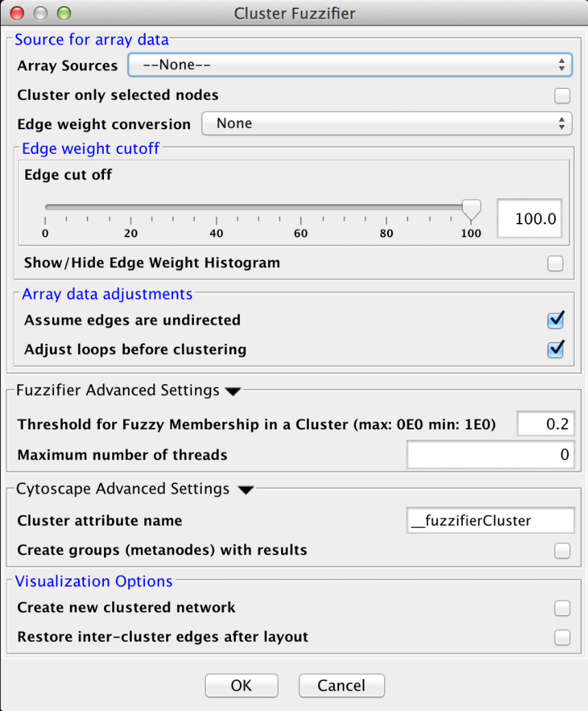
Task: Click the Cancel button
Action: point(341,685)
